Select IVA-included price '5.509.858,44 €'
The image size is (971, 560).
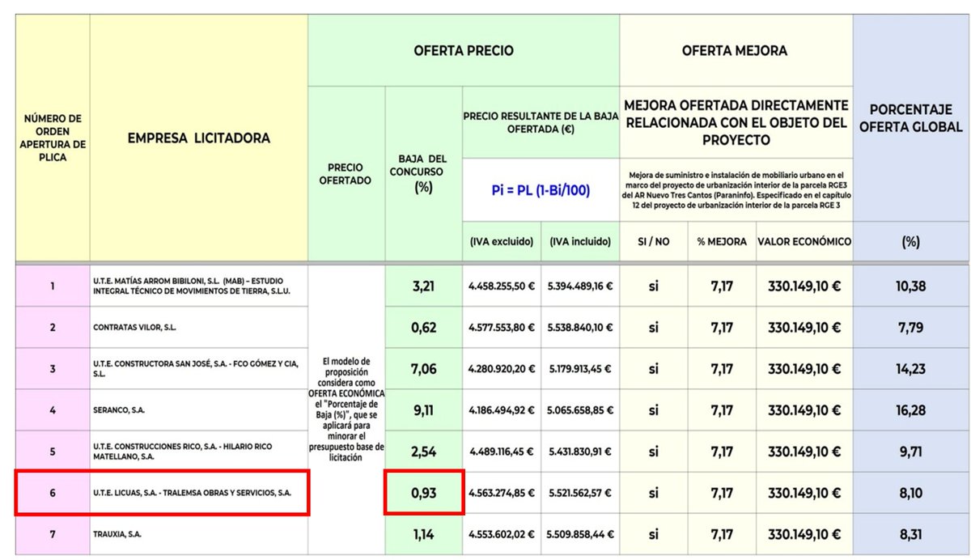pos(581,534)
